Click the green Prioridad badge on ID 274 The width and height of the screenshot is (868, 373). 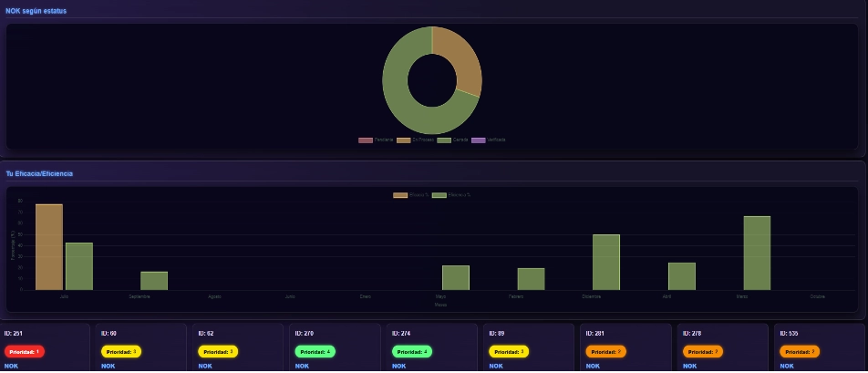coord(412,351)
